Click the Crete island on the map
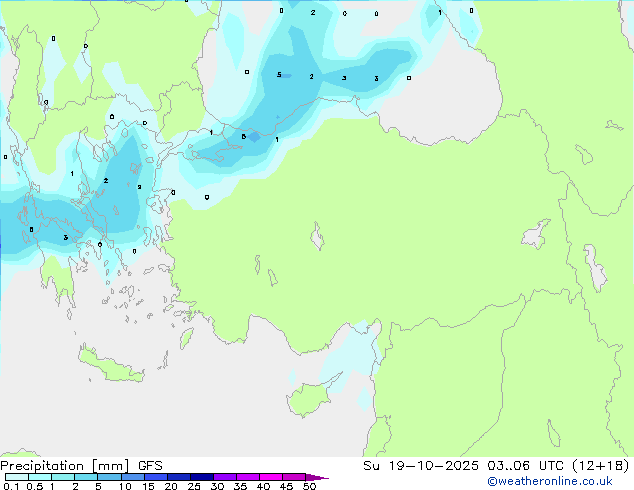634x490 pixels. click(111, 366)
